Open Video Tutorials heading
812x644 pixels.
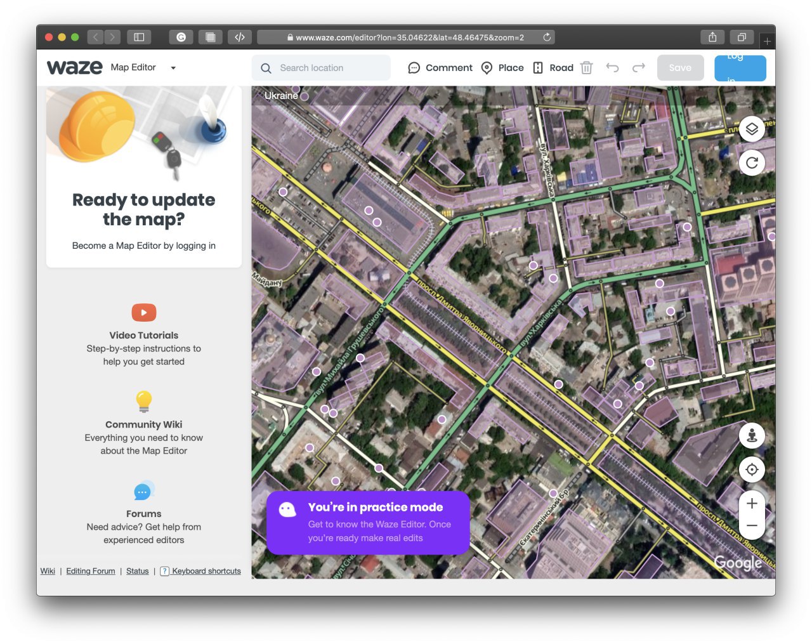pos(144,336)
